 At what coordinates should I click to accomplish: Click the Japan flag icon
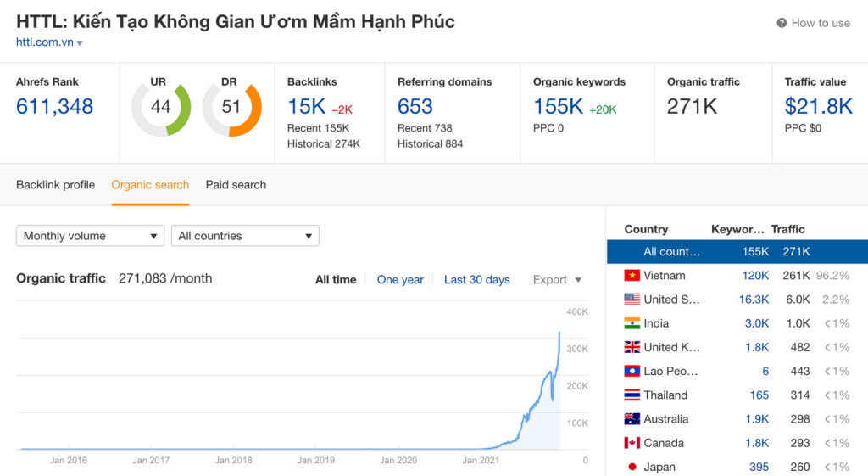click(x=632, y=468)
